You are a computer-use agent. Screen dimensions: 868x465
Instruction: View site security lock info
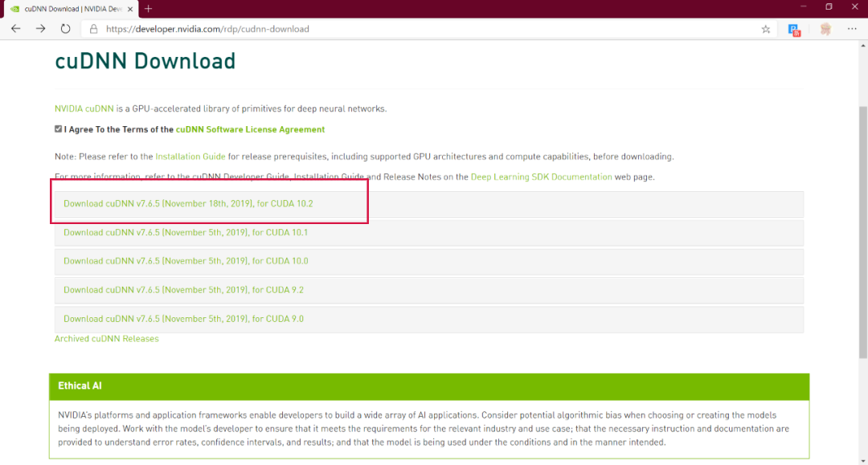coord(93,29)
